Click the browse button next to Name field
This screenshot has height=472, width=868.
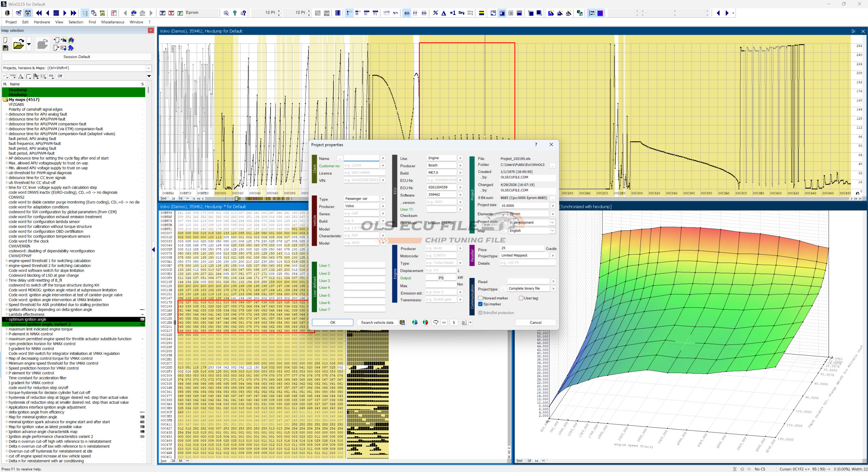tap(340, 158)
